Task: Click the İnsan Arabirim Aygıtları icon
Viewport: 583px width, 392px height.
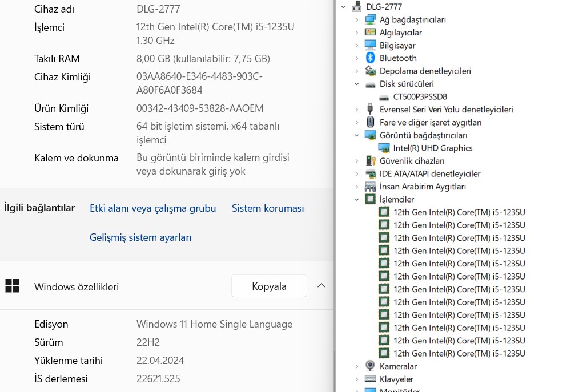Action: 371,187
